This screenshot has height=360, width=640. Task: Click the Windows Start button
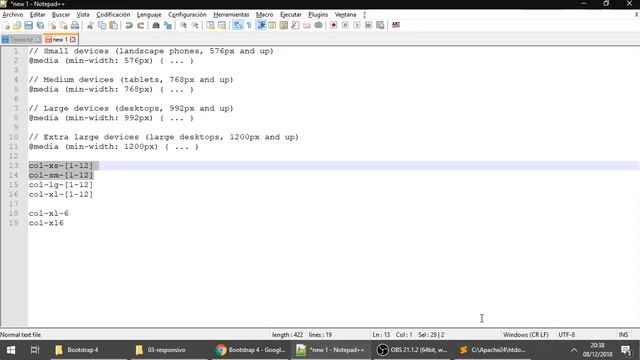point(11,350)
